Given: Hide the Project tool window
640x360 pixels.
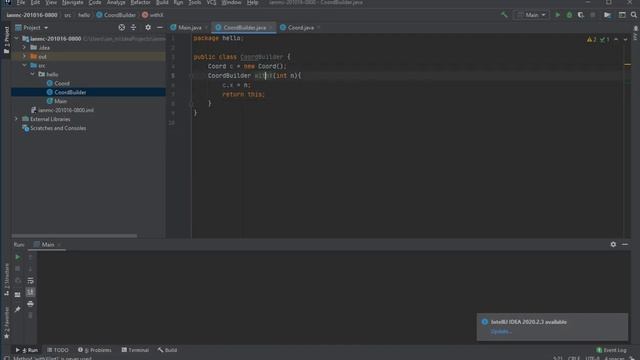Looking at the screenshot, I should tap(160, 27).
